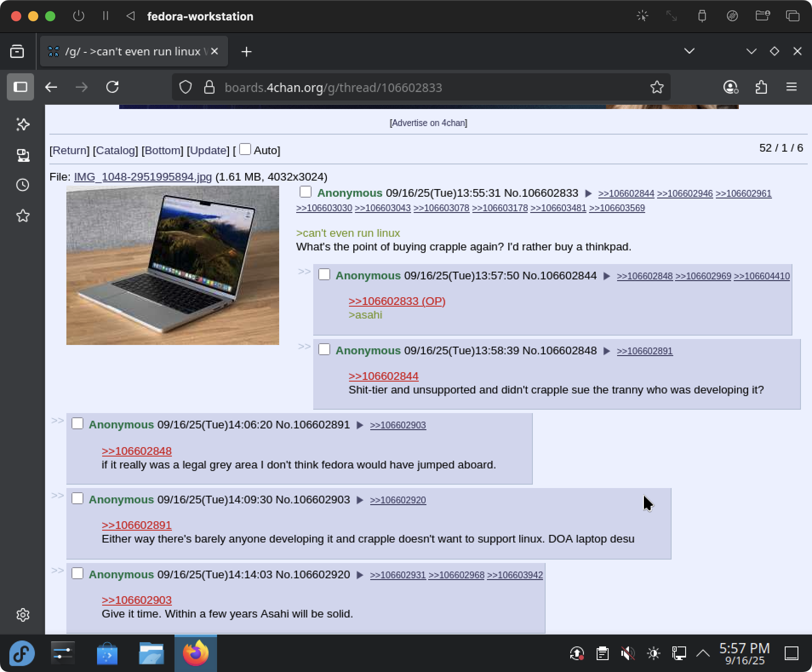Click the VM power button icon
Image resolution: width=812 pixels, height=672 pixels.
pyautogui.click(x=79, y=16)
